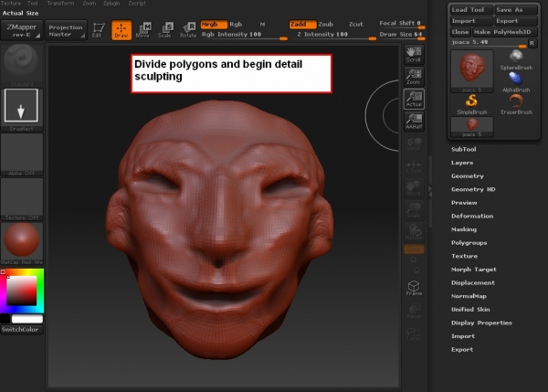Expand the Display Properties palette
548x392 pixels.
(x=481, y=323)
